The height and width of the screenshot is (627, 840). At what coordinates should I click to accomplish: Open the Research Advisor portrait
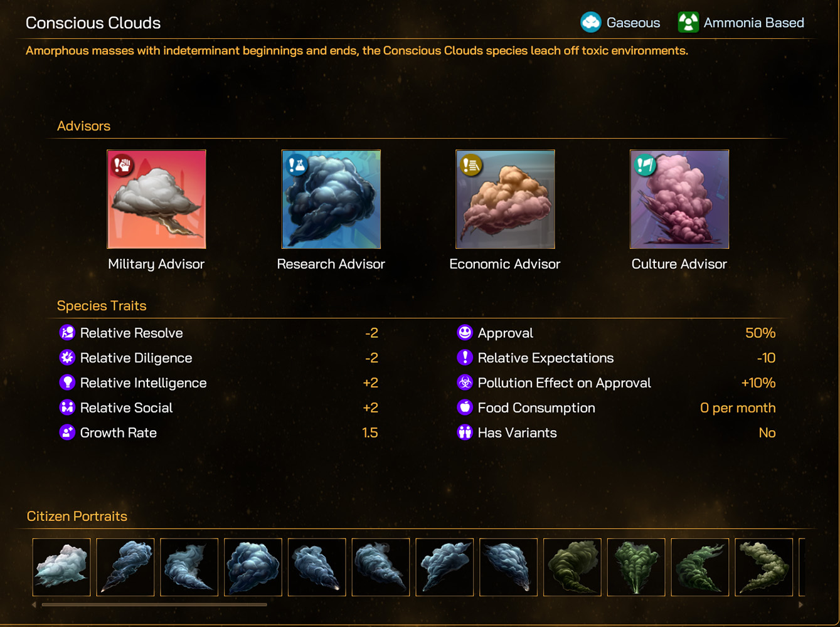pyautogui.click(x=331, y=199)
